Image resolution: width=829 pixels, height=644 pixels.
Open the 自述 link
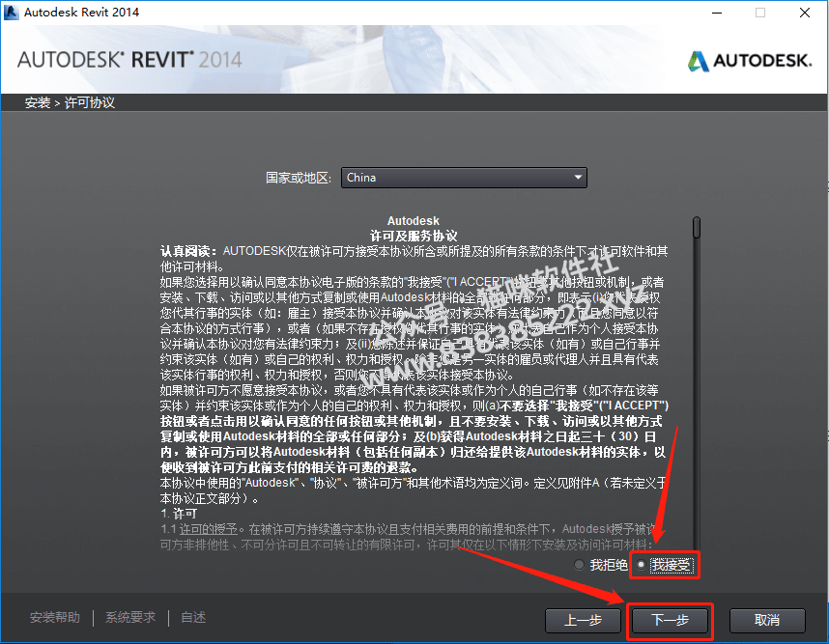click(x=193, y=617)
